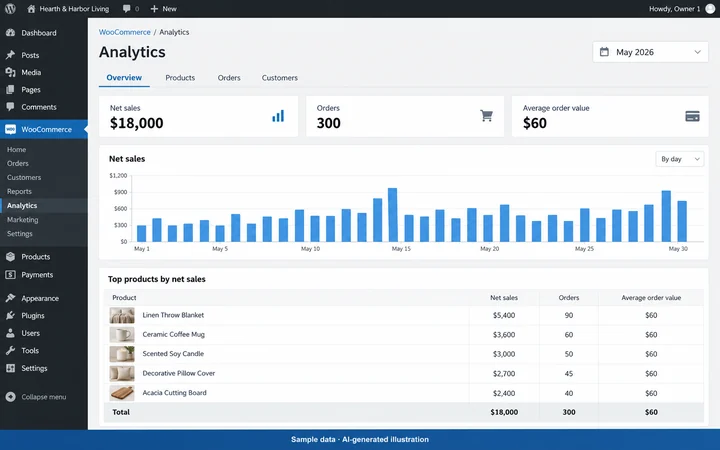Click the Pages icon in sidebar

point(10,90)
